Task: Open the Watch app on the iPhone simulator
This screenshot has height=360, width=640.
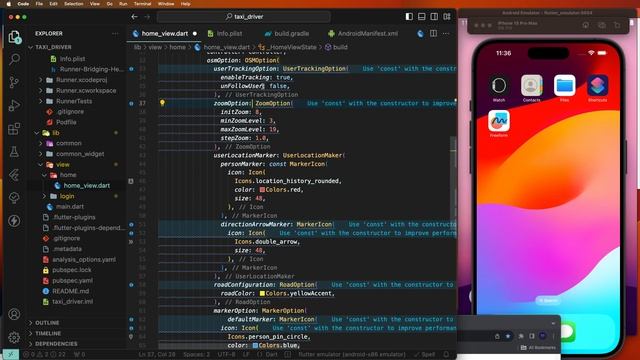Action: tap(499, 86)
